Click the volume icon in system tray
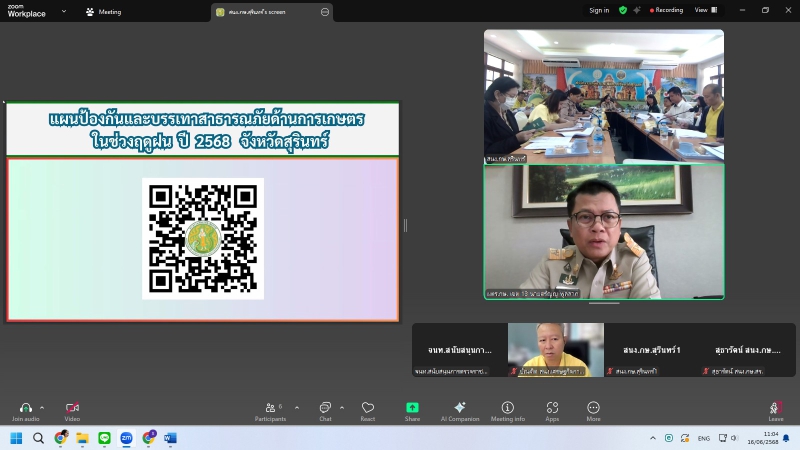The height and width of the screenshot is (450, 800). click(735, 438)
